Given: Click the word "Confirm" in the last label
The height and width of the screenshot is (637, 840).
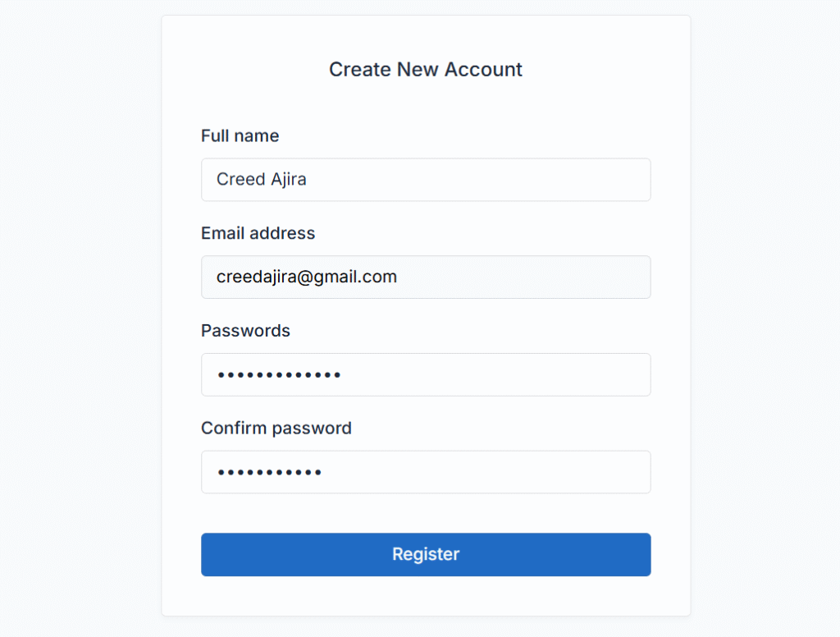Looking at the screenshot, I should tap(234, 428).
